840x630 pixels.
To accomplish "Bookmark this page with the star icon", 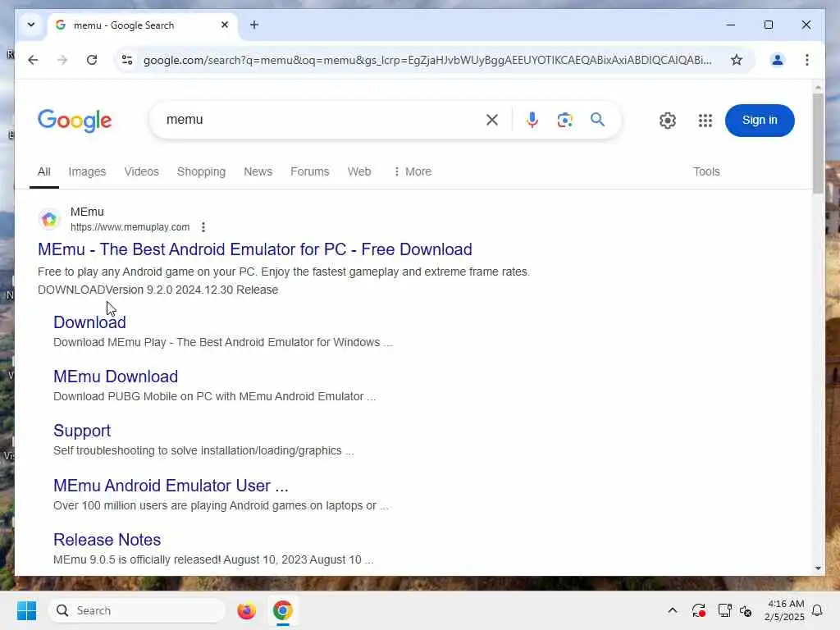I will coord(737,59).
